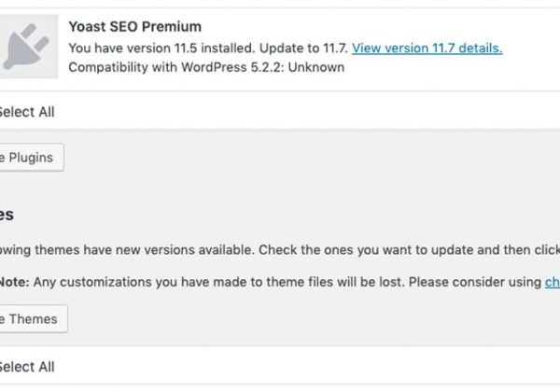Click the Yoast SEO Premium plugin title

coord(135,27)
